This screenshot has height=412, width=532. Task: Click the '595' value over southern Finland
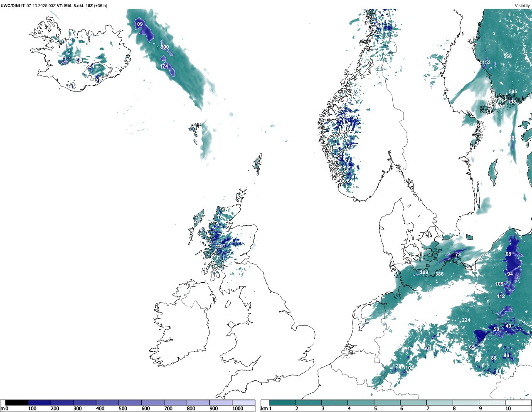[x=513, y=92]
